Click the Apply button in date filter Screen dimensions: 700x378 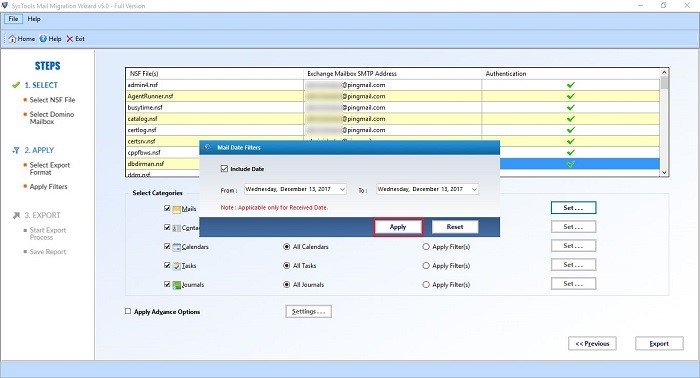pyautogui.click(x=398, y=227)
